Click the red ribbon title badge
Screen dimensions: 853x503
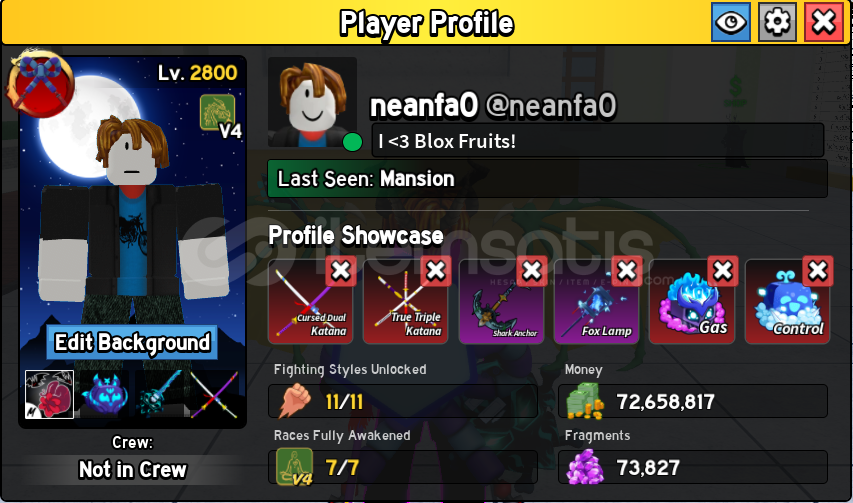tap(40, 84)
